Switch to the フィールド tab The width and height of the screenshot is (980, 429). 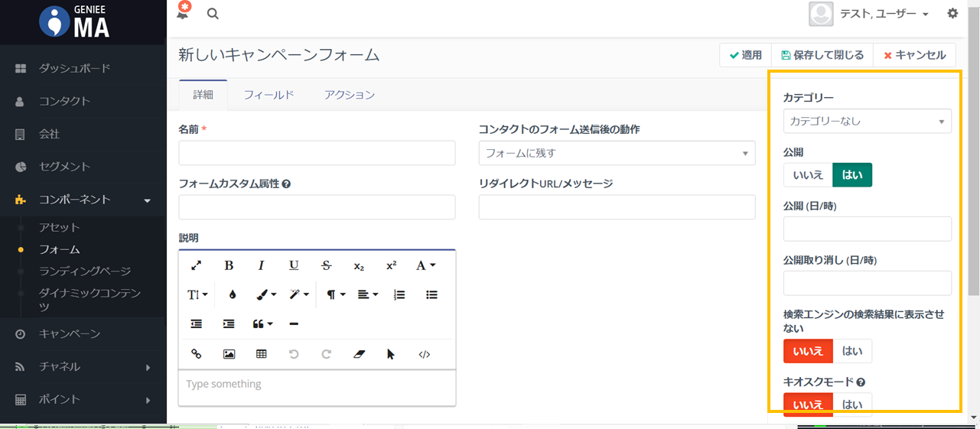pos(269,95)
